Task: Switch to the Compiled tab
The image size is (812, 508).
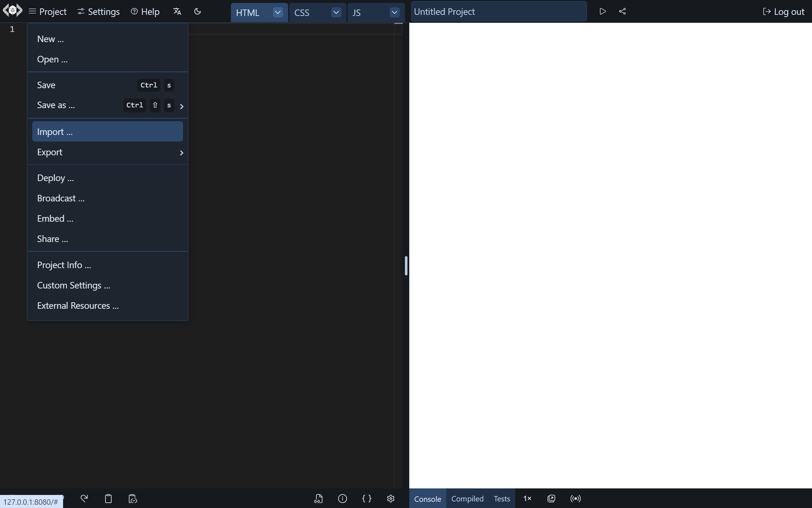Action: (x=467, y=499)
